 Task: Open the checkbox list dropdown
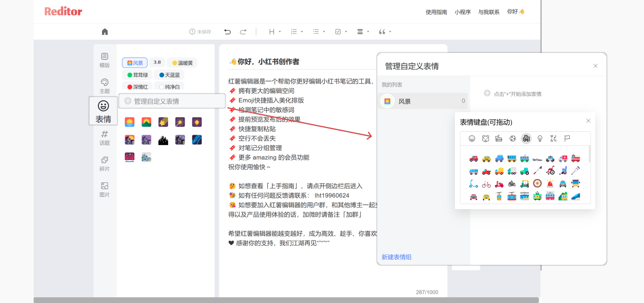click(x=341, y=32)
